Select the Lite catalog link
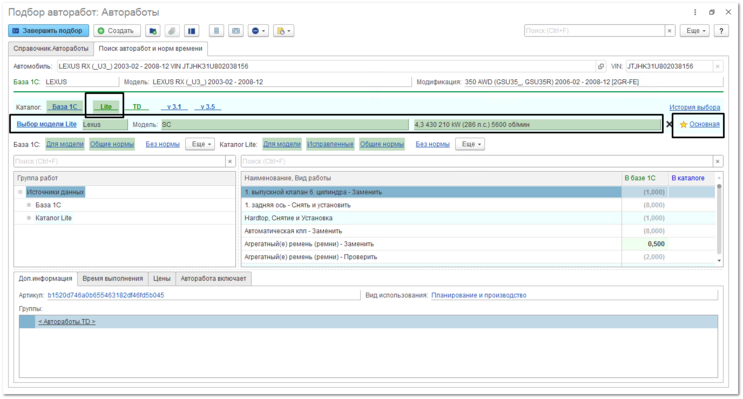Image resolution: width=743 pixels, height=399 pixels. click(x=106, y=107)
